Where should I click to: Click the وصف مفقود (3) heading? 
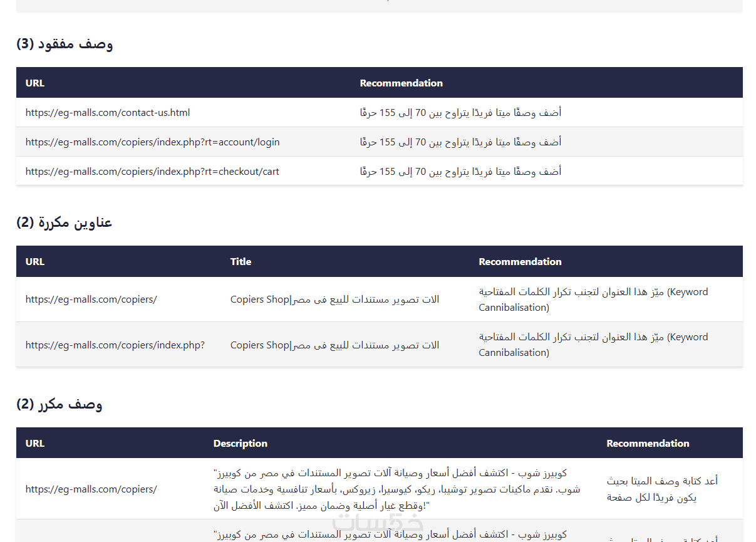(65, 44)
